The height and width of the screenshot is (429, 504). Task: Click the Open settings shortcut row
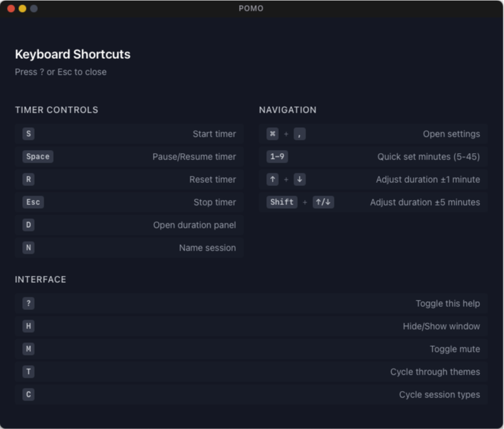pyautogui.click(x=373, y=134)
